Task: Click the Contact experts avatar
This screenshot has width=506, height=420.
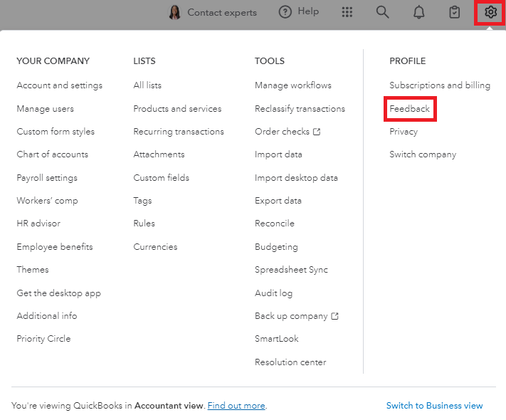Action: click(x=174, y=13)
